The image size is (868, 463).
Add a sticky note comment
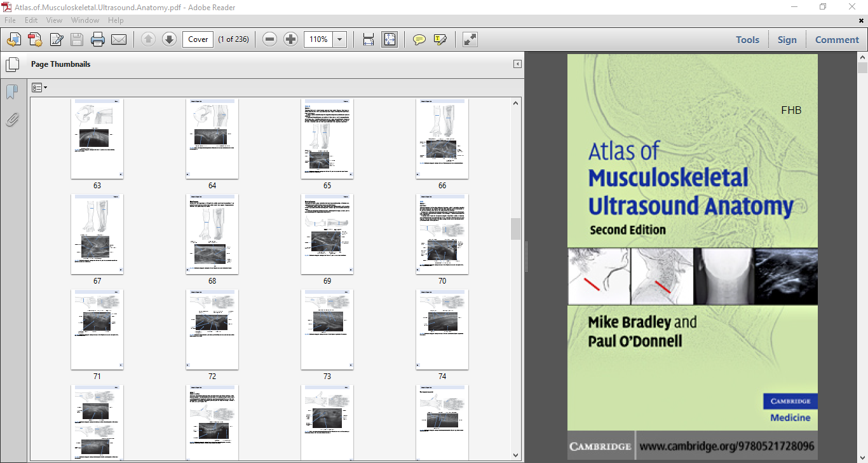click(419, 39)
